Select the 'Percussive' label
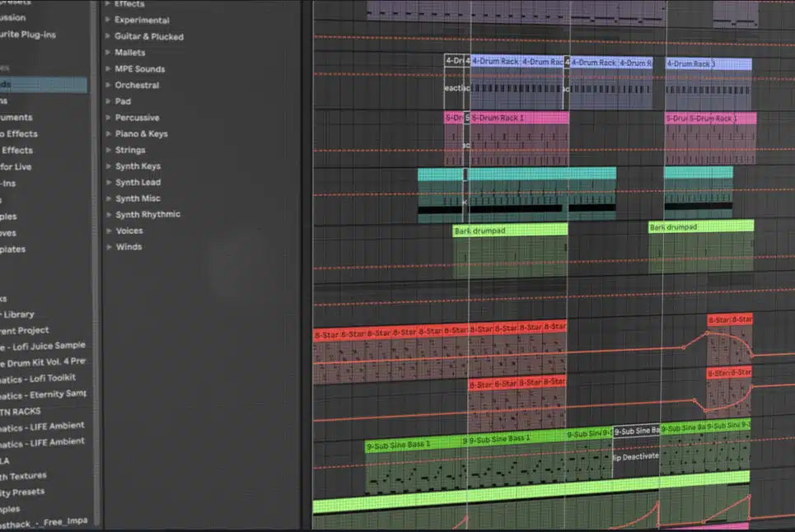 [x=137, y=118]
